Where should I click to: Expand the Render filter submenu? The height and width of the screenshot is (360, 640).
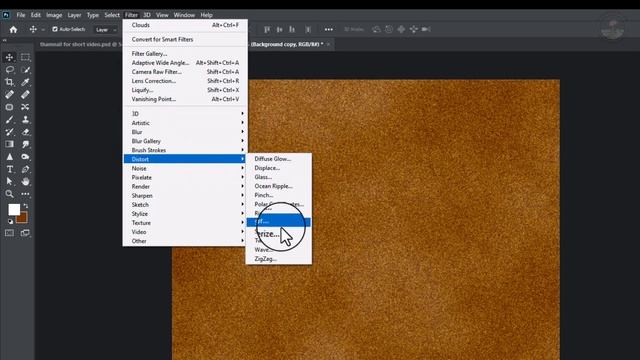(x=185, y=186)
